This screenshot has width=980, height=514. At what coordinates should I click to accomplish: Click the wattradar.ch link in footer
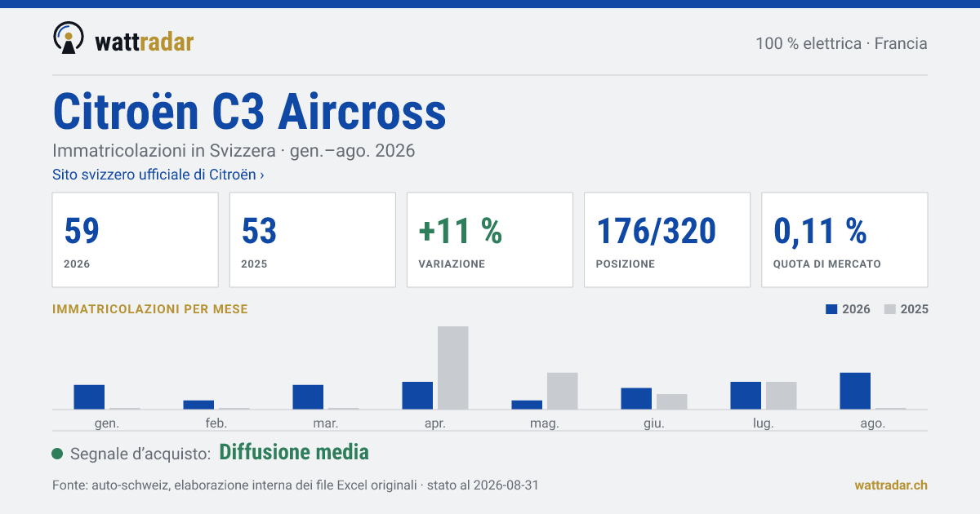click(x=891, y=485)
